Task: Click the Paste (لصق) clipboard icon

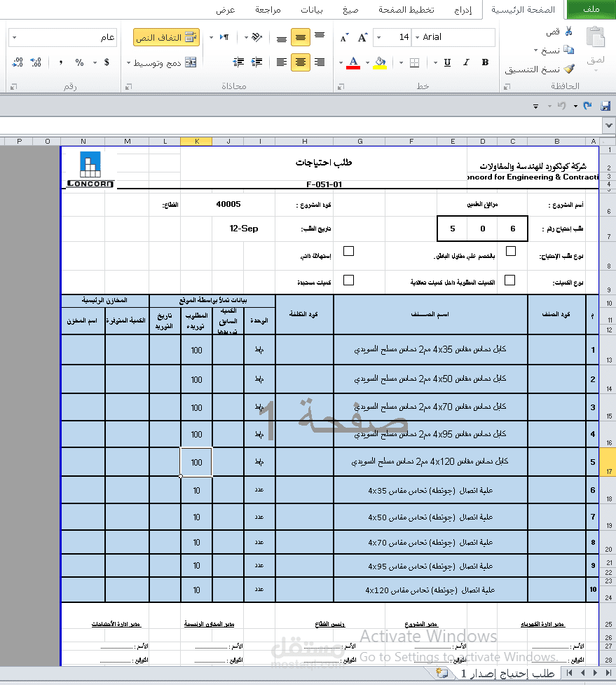Action: pos(596,36)
